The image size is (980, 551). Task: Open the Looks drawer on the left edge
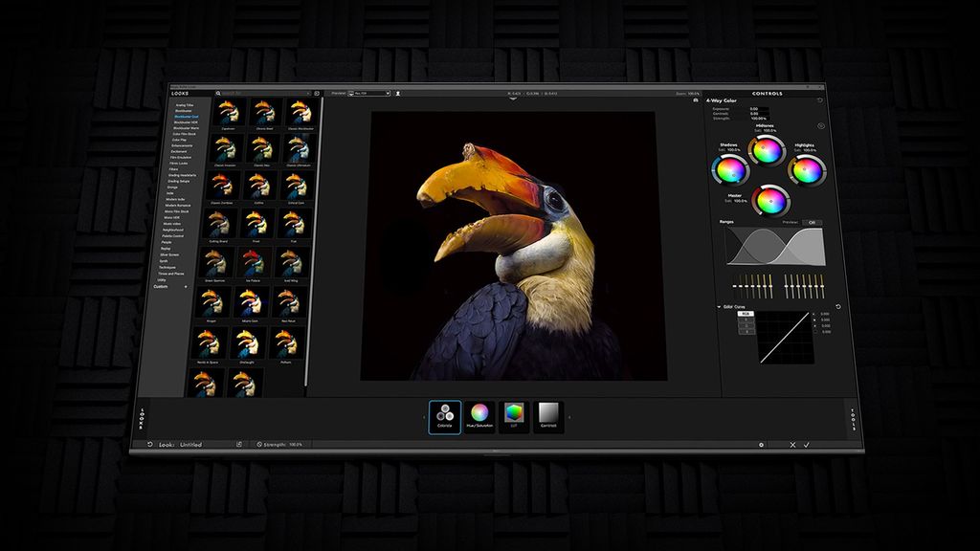click(141, 418)
